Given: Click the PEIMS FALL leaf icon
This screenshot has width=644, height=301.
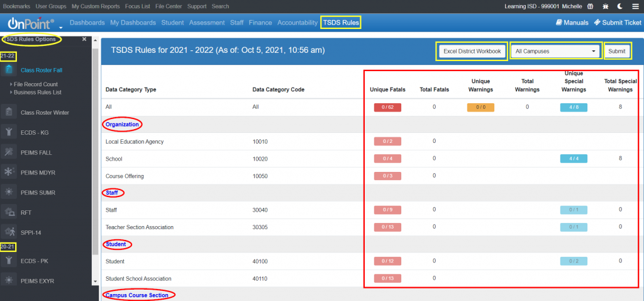Looking at the screenshot, I should click(x=9, y=152).
